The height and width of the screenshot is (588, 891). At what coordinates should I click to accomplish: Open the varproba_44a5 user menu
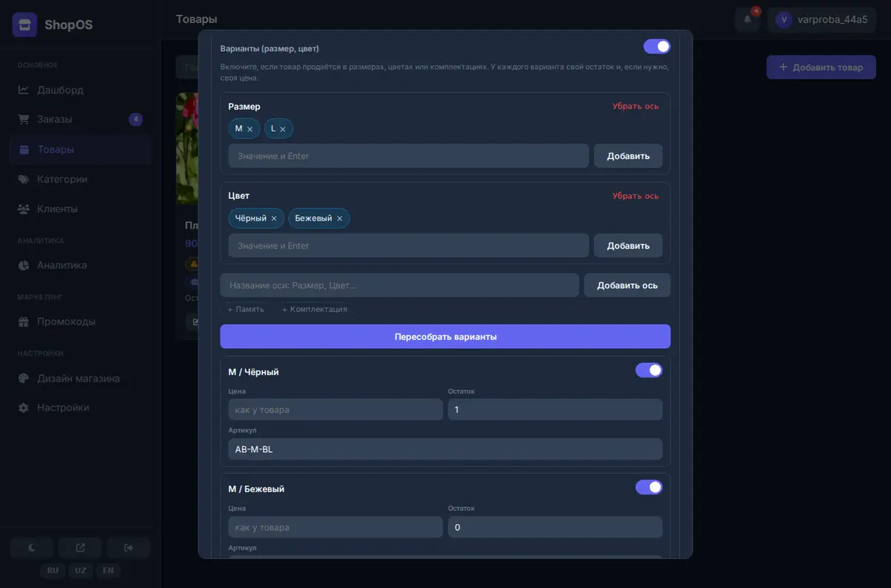tap(822, 20)
